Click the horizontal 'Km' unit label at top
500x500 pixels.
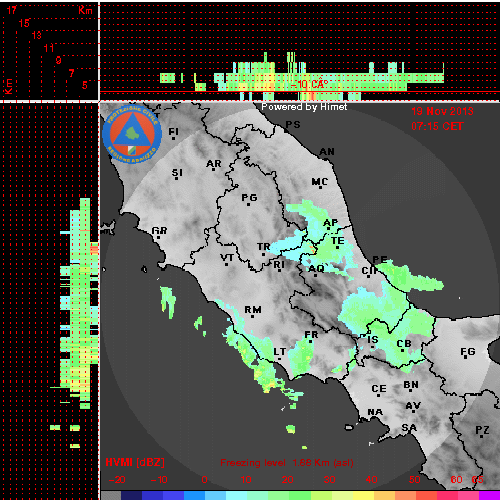point(85,10)
